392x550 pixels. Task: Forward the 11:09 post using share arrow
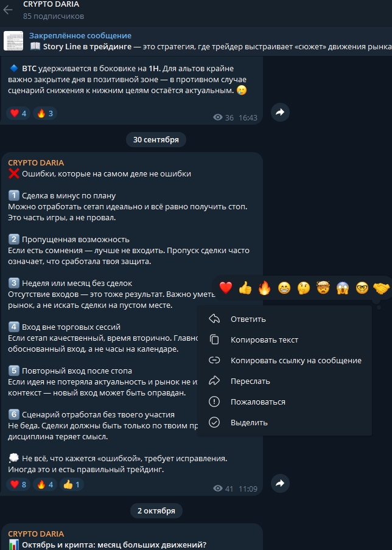coord(280,483)
